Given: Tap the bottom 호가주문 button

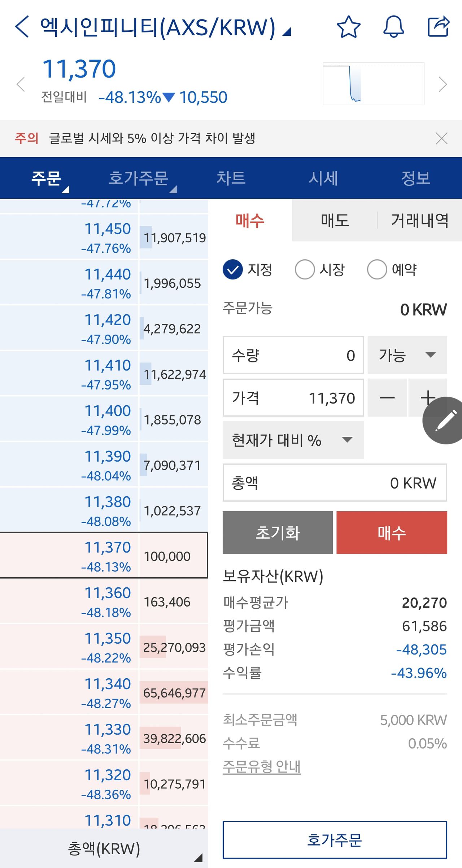Looking at the screenshot, I should pos(335,840).
